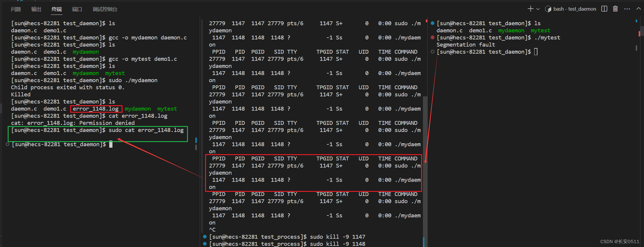Click the 'sudo kill -9 1148' command text
The height and width of the screenshot is (247, 644).
338,244
